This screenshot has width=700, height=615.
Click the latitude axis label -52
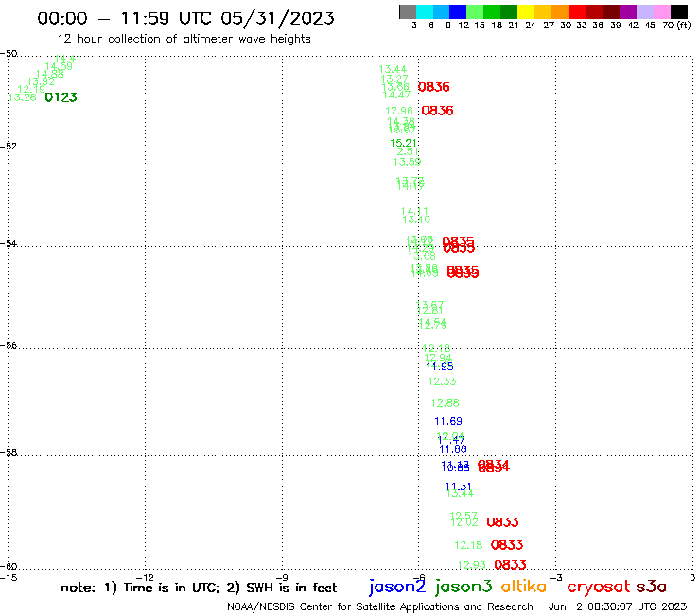(9, 146)
